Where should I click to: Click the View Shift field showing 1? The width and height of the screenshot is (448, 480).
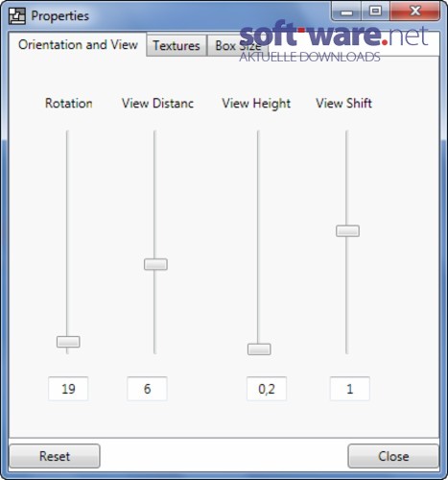coord(350,389)
